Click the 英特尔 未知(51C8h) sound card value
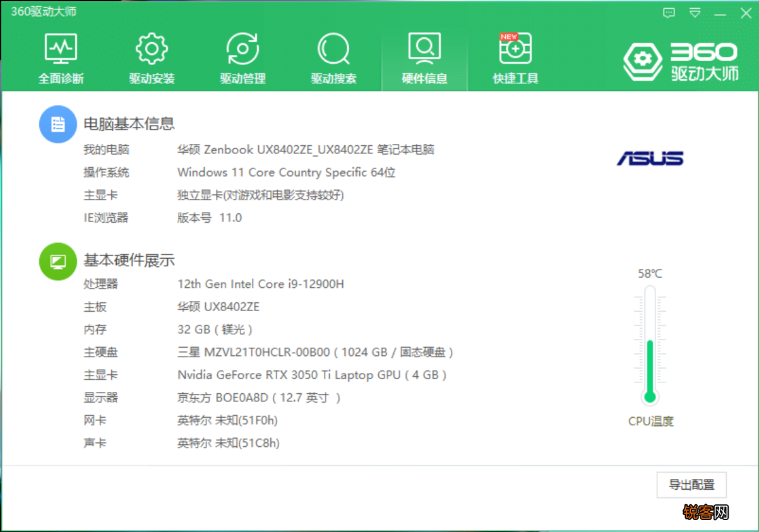Image resolution: width=759 pixels, height=532 pixels. tap(229, 443)
